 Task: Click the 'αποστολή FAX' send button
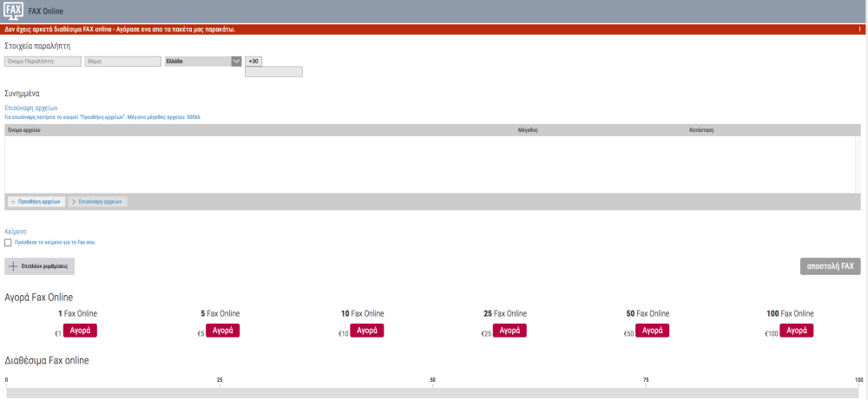831,266
